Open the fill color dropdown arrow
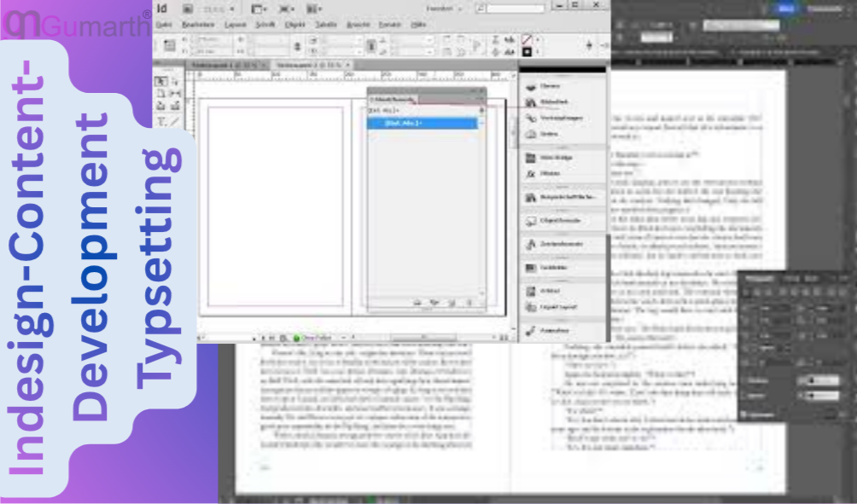The image size is (857, 504). (538, 40)
